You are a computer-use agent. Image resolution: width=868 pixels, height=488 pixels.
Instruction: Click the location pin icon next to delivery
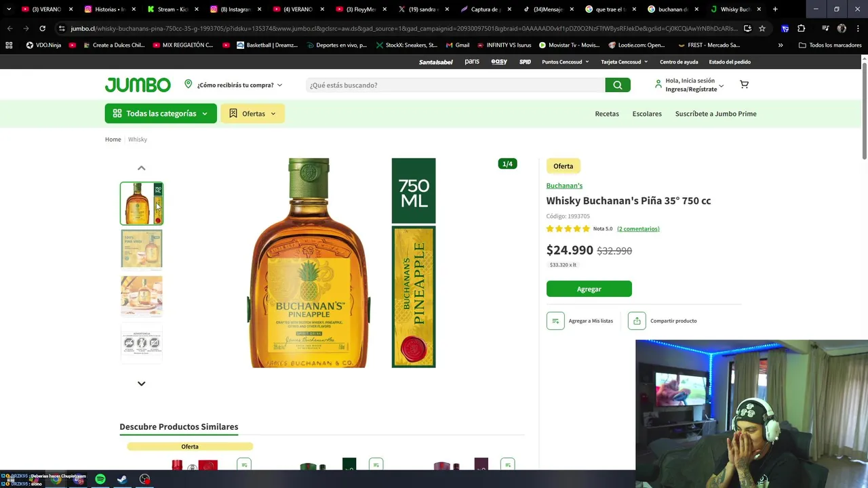point(188,85)
